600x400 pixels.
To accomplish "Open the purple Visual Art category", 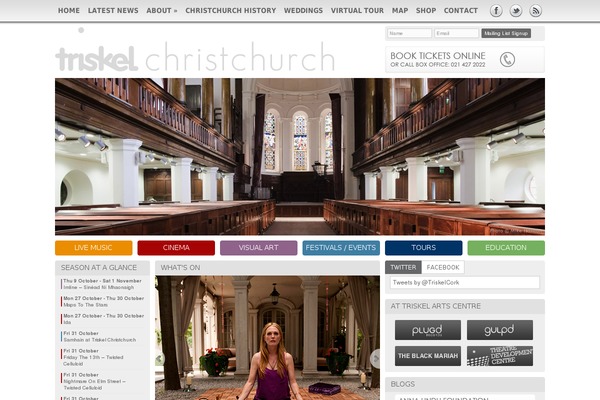I will coord(259,248).
